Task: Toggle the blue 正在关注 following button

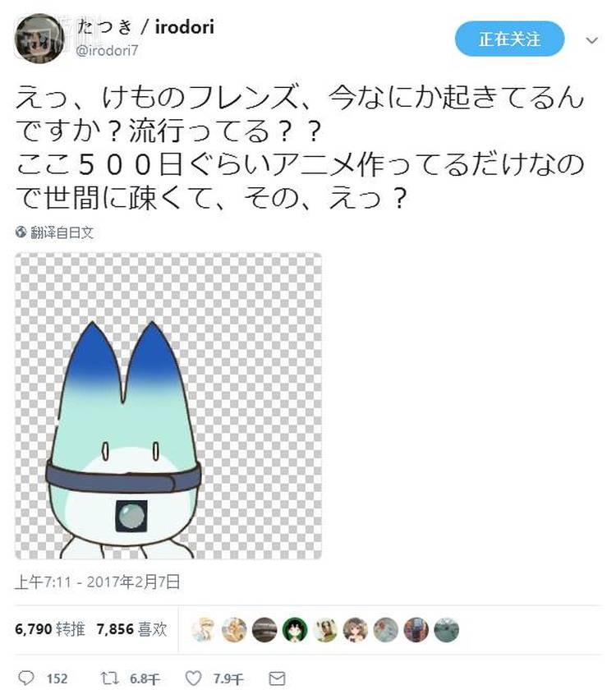Action: point(509,39)
